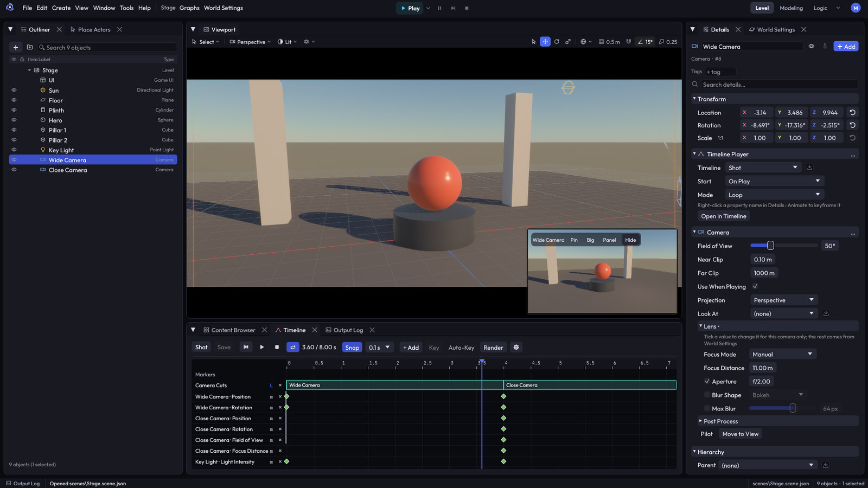The height and width of the screenshot is (488, 868).
Task: Add new item with Outliner plus button
Action: [x=16, y=47]
